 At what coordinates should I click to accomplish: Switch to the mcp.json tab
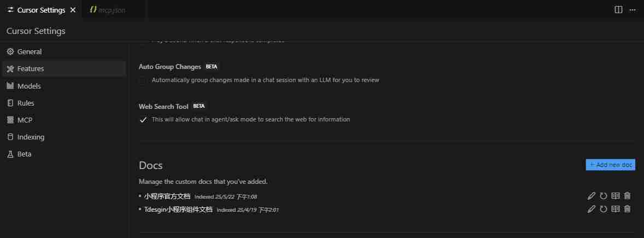(x=112, y=10)
